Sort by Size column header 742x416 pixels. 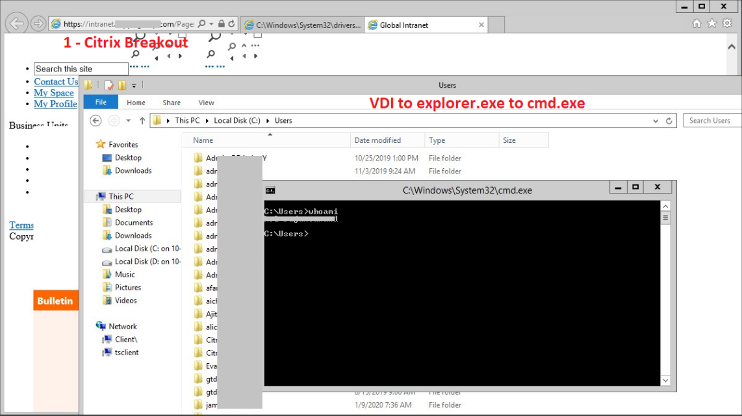point(524,141)
